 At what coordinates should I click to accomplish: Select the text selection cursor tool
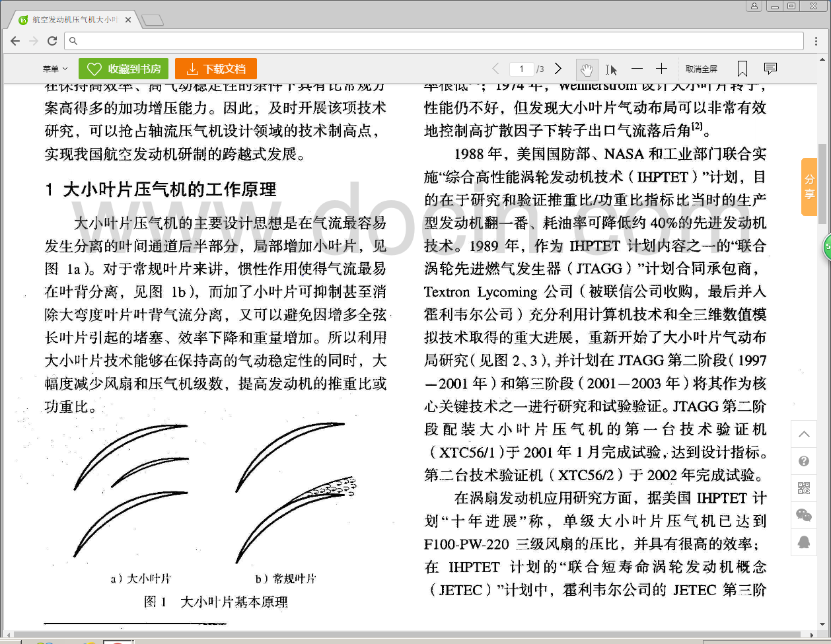click(611, 69)
